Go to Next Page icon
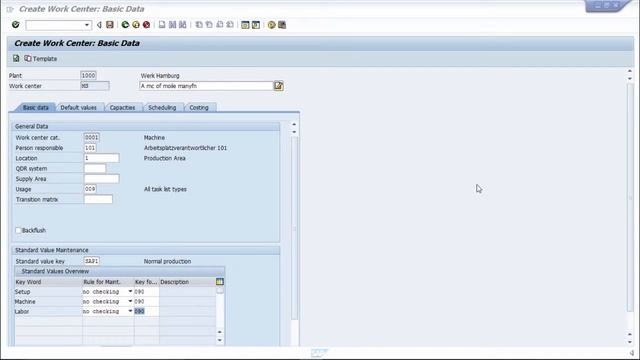Image resolution: width=640 pixels, height=360 pixels. (220, 25)
